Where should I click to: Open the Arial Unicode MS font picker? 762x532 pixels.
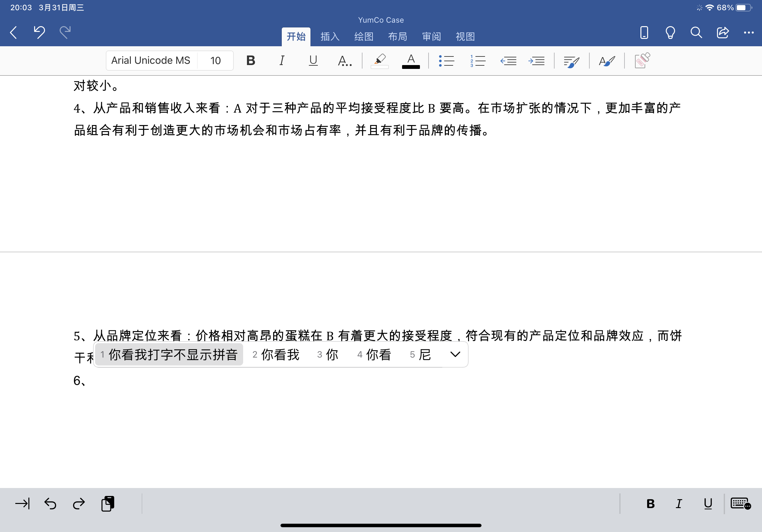151,61
